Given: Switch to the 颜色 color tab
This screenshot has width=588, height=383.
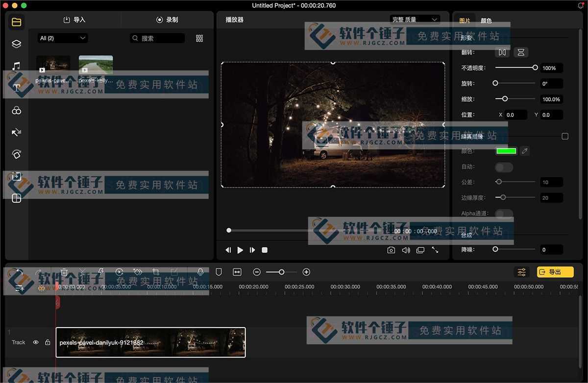Looking at the screenshot, I should coord(486,21).
